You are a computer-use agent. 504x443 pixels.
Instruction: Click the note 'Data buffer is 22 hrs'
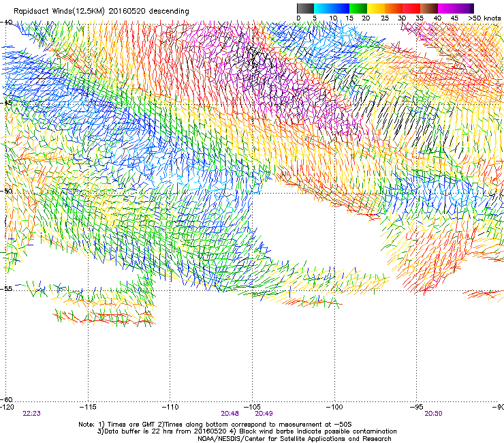pyautogui.click(x=140, y=431)
